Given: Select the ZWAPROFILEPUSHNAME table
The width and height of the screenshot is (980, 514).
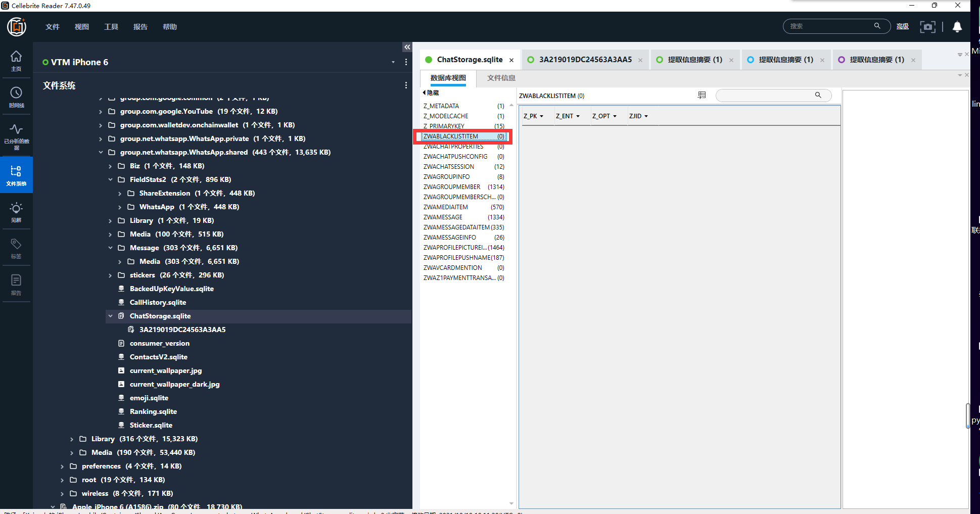Looking at the screenshot, I should click(x=463, y=258).
